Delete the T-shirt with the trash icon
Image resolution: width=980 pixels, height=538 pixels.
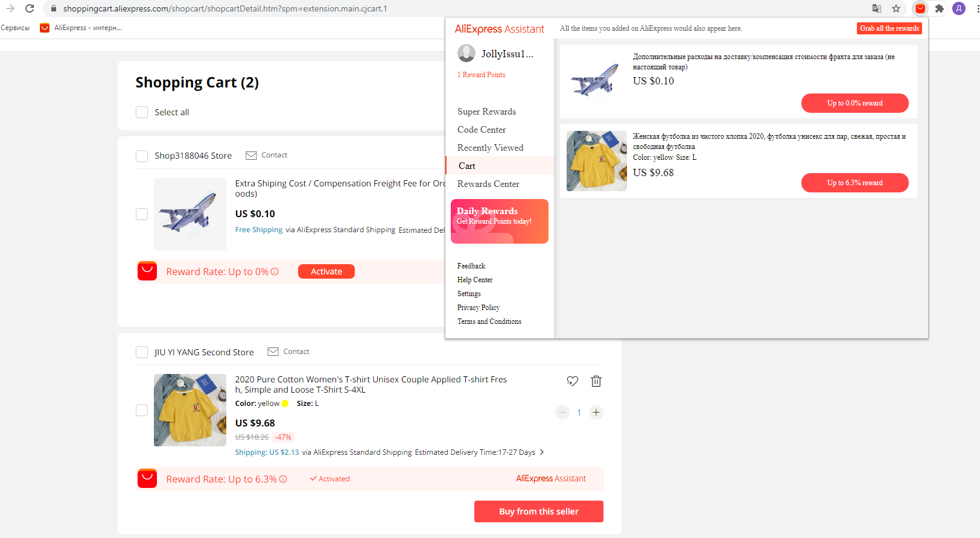click(596, 381)
